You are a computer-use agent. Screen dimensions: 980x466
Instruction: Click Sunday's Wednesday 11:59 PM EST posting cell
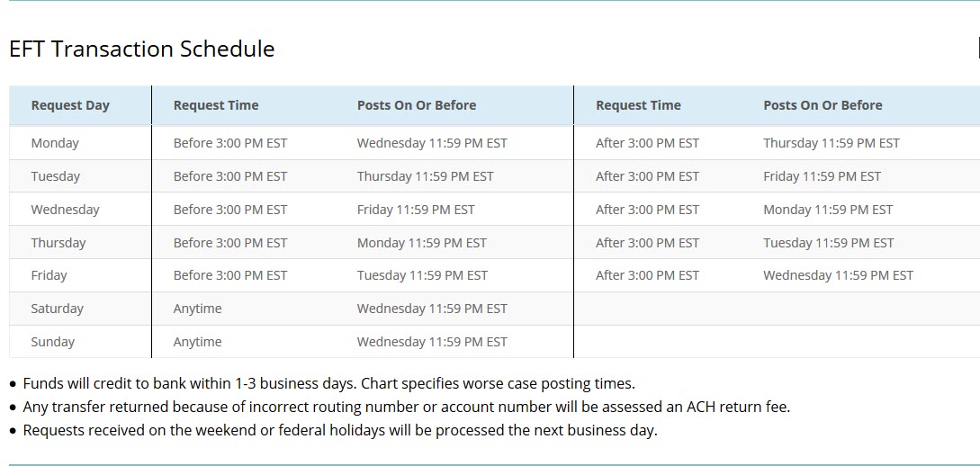432,342
